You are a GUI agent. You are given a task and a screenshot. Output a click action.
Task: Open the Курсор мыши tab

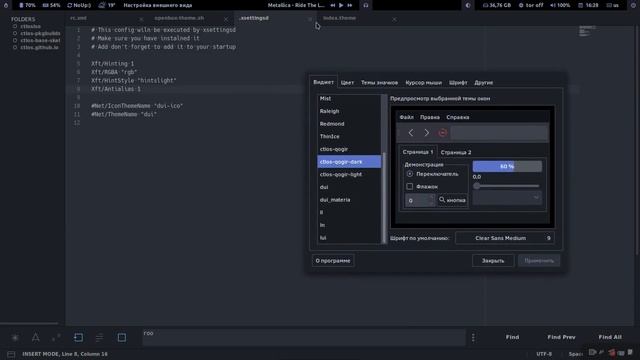pyautogui.click(x=423, y=82)
